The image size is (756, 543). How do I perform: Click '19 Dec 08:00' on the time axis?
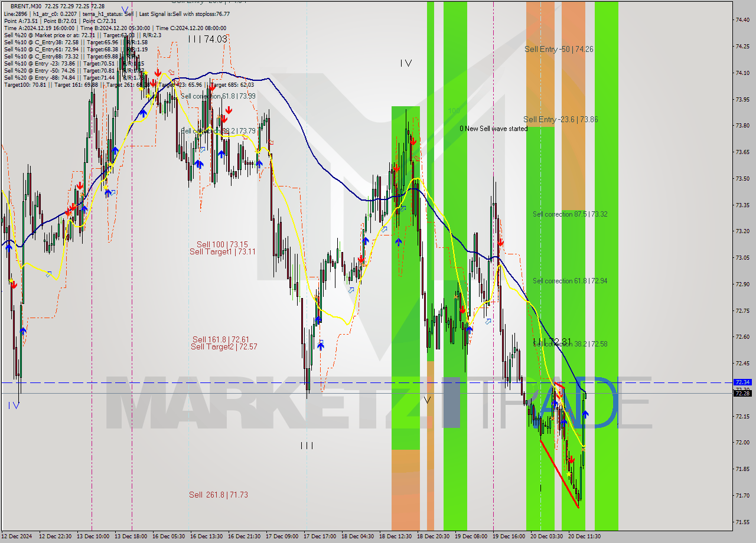click(471, 537)
